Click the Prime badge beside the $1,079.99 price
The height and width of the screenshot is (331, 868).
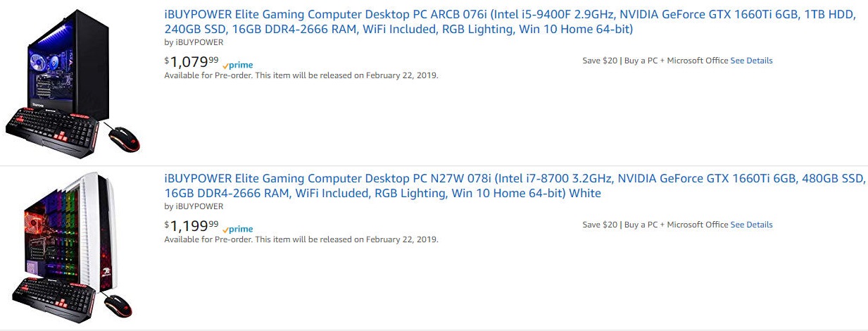(x=238, y=65)
